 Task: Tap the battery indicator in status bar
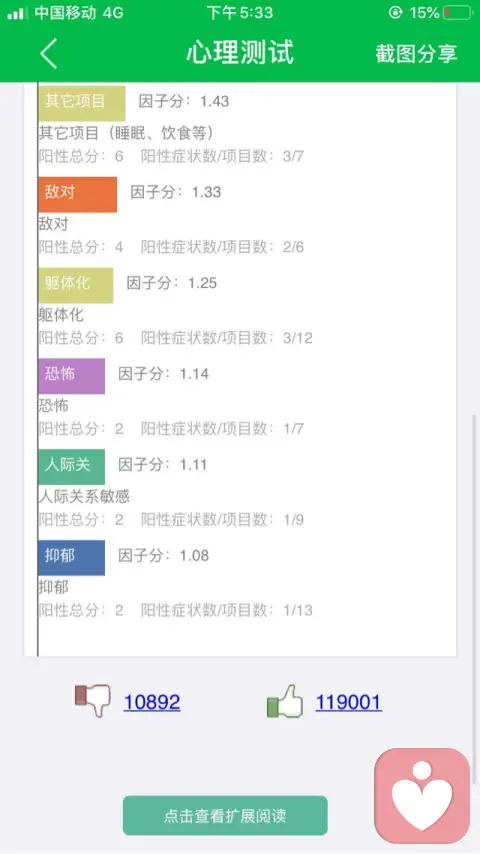point(458,13)
